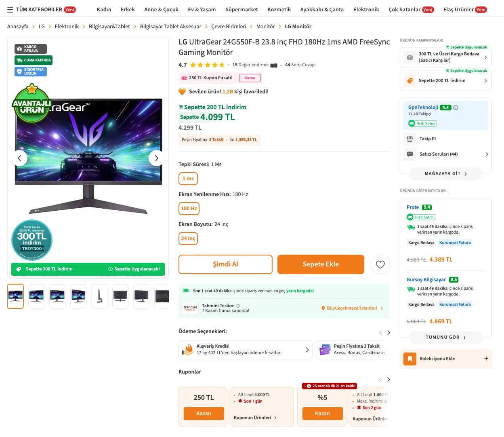
Task: Change delivery location Büyükçekmece/İstanbul
Action: 352,308
